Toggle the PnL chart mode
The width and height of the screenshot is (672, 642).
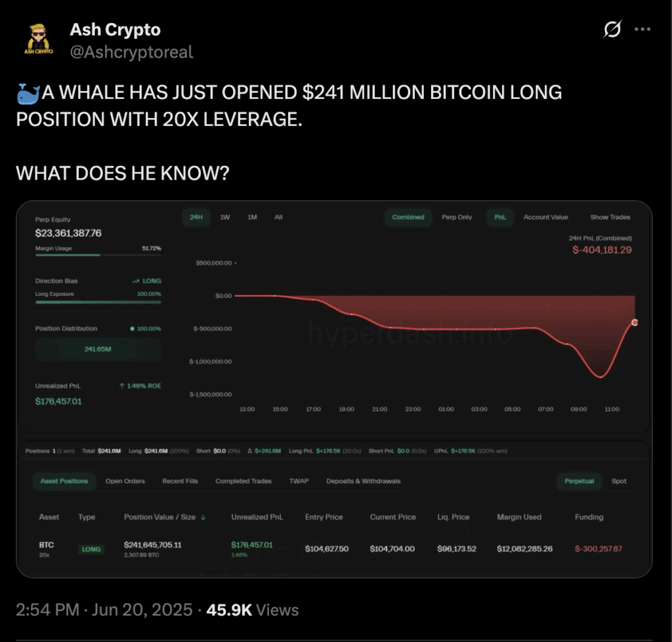point(500,217)
